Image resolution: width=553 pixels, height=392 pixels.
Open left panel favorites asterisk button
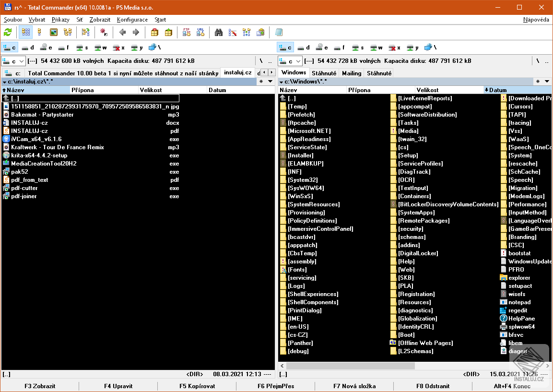pos(261,82)
